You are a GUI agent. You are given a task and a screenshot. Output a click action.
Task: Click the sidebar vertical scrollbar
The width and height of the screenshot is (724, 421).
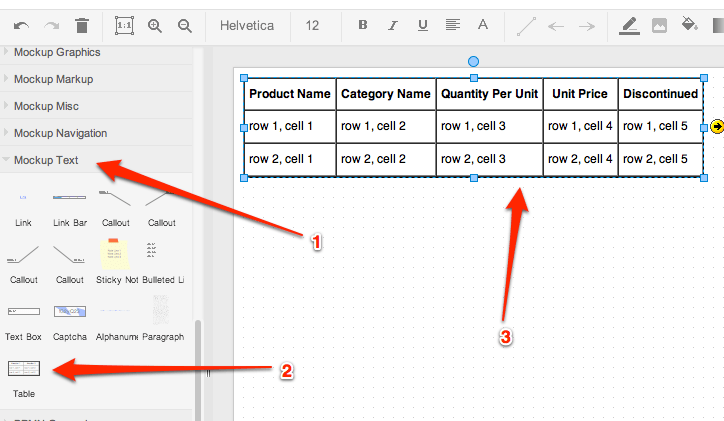click(x=198, y=369)
